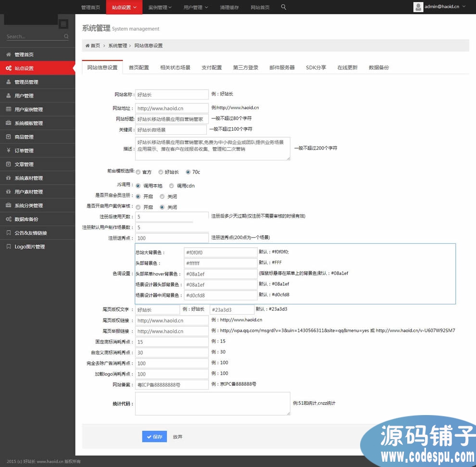Click the yen icon beside 订单管理

tap(9, 151)
